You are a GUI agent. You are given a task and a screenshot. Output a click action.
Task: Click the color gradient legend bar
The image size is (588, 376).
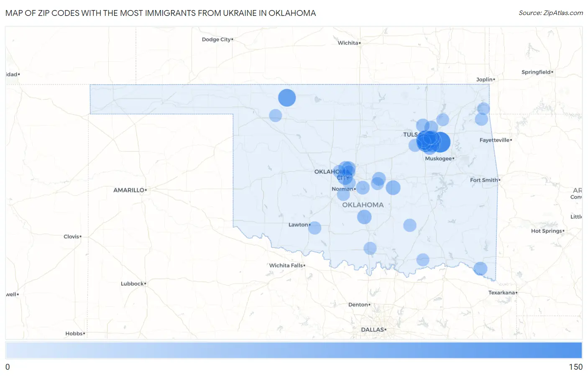point(294,350)
